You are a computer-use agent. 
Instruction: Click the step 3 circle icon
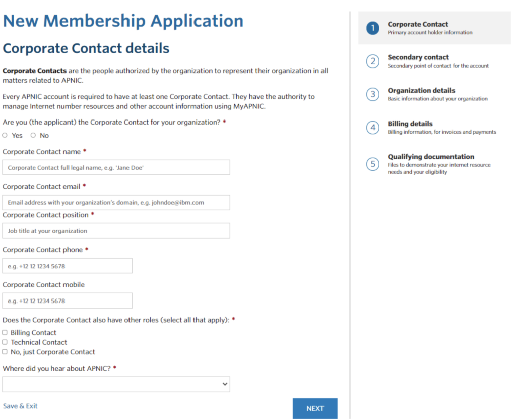pyautogui.click(x=373, y=95)
